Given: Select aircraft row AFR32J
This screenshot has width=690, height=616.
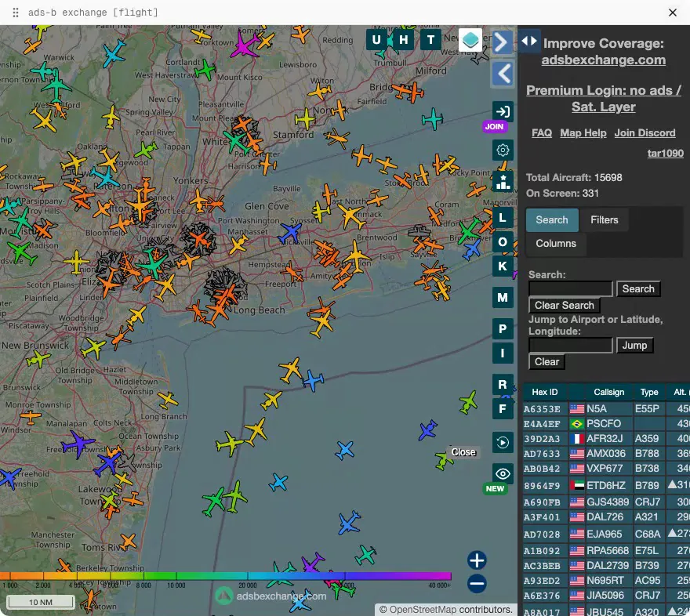Looking at the screenshot, I should coord(606,439).
